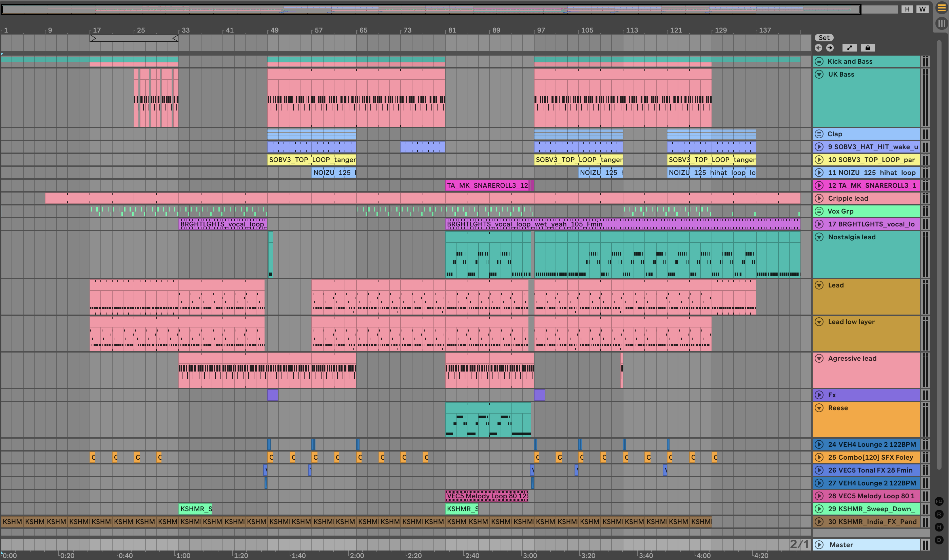Collapse the Nostalgia lead track
Screen dimensions: 949x560
[x=819, y=237]
